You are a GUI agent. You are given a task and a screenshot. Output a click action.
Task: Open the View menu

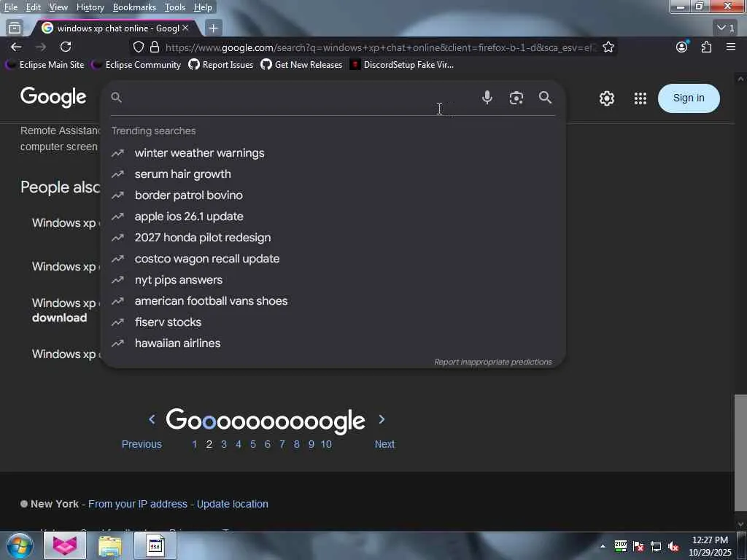58,7
